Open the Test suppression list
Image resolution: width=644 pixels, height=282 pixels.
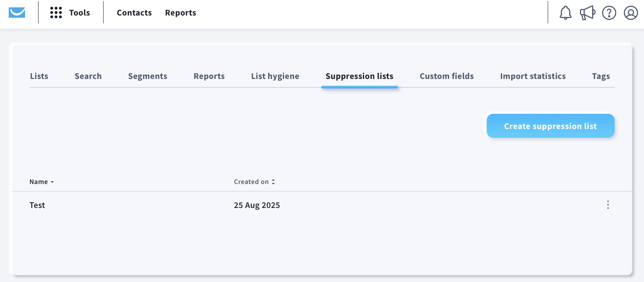pos(37,205)
